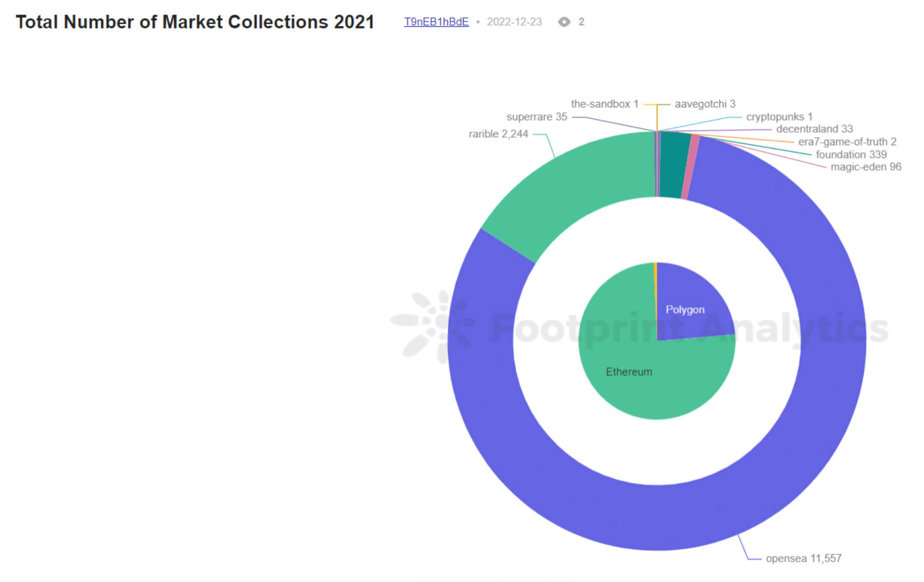Image resolution: width=924 pixels, height=582 pixels.
Task: Select the cryptopunks 1 label
Action: (779, 117)
